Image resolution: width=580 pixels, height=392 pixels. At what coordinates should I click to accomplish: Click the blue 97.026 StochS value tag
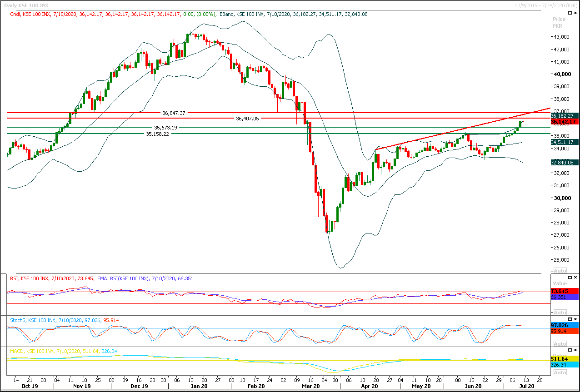coord(564,325)
